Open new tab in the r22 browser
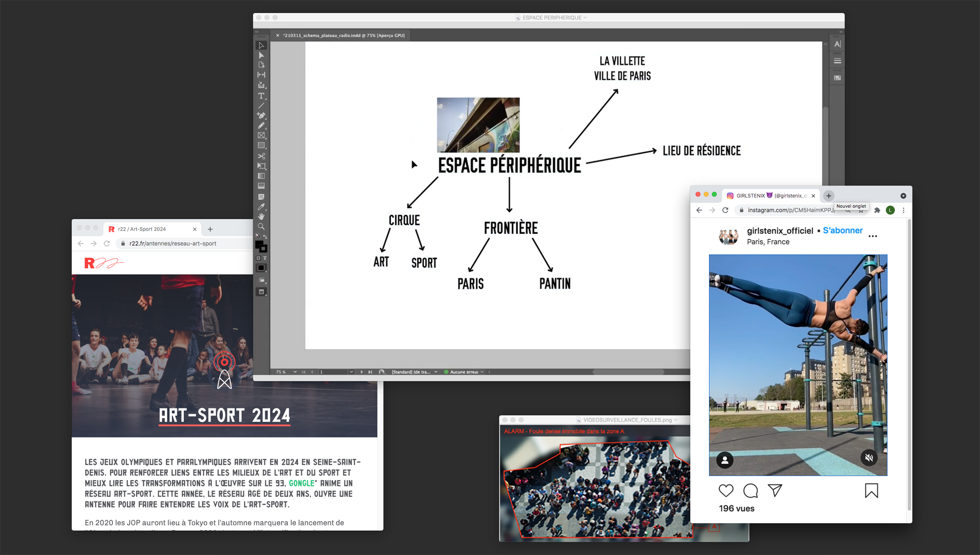 click(x=210, y=229)
